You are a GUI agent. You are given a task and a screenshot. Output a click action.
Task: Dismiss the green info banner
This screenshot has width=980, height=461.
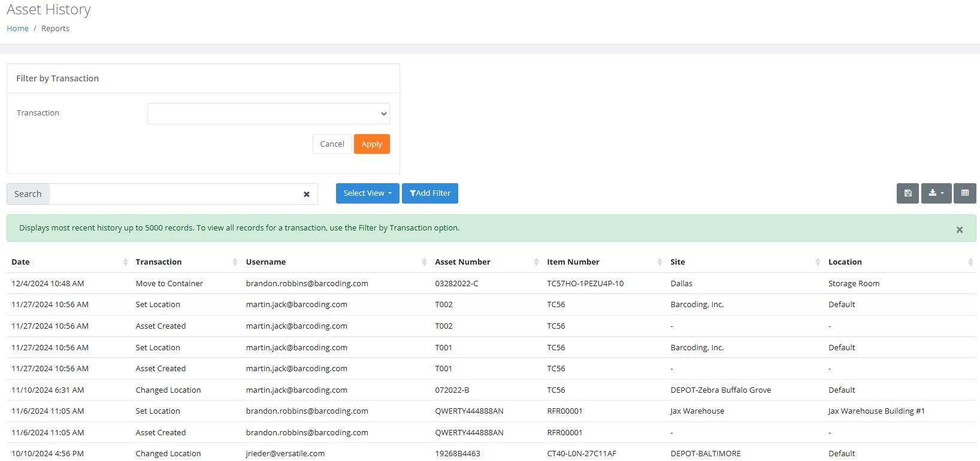[x=959, y=230]
